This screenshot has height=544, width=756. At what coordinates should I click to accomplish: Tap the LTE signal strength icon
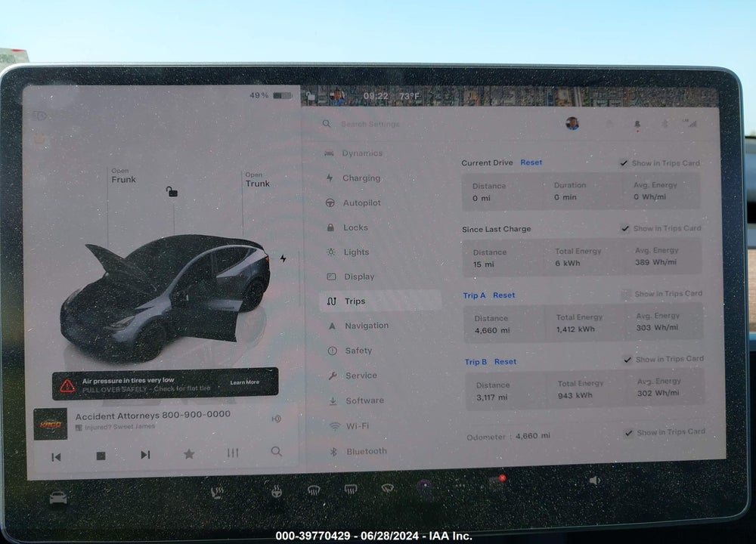[690, 123]
